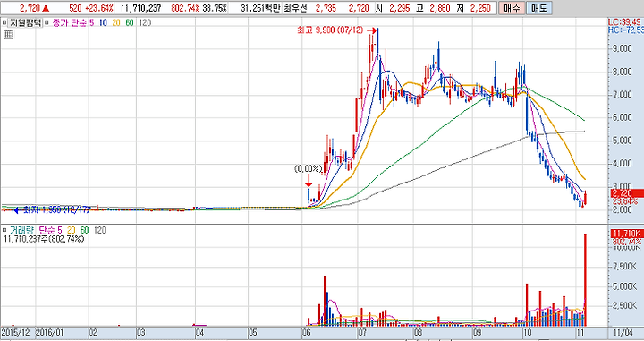Toggle the small square beside 지엘팜텍
Screen dimensions: 644x341
(x=4, y=23)
